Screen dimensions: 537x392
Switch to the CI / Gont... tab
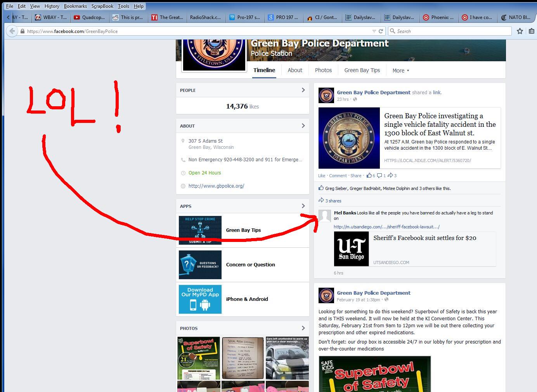click(322, 17)
